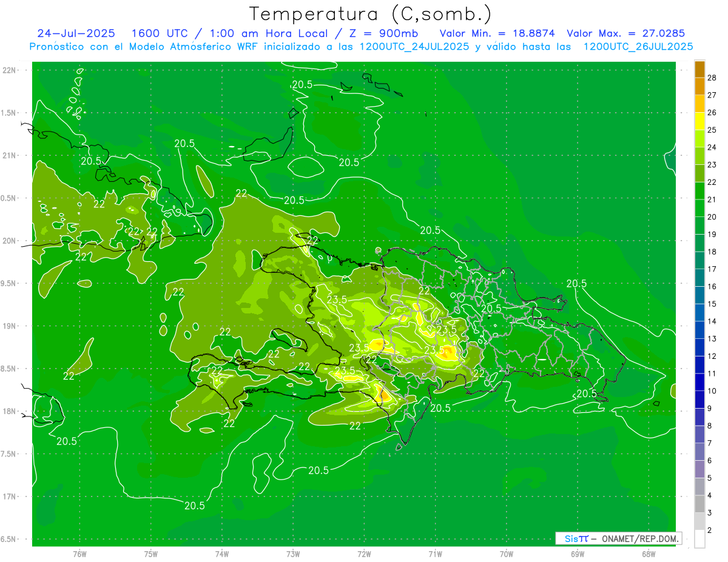Click the "74W" longitude axis label

pyautogui.click(x=222, y=554)
